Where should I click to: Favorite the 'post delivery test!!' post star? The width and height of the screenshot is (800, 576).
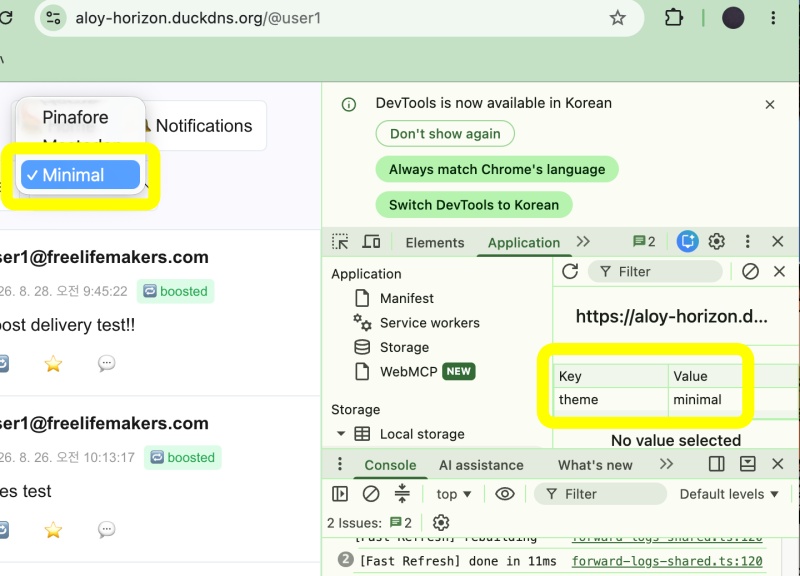[53, 364]
